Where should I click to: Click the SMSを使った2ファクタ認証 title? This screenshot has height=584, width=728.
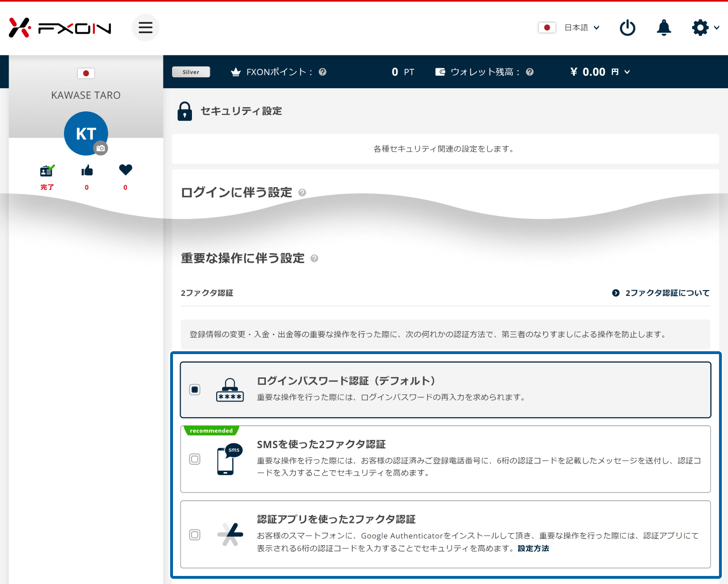321,444
